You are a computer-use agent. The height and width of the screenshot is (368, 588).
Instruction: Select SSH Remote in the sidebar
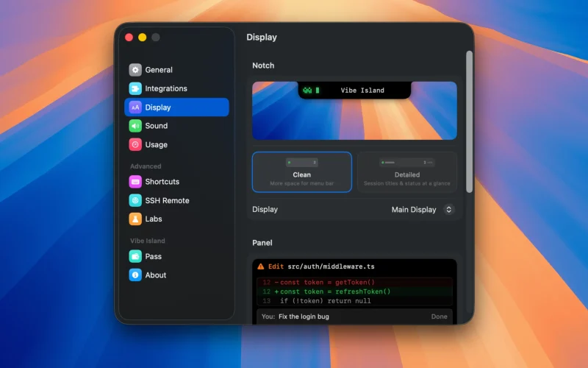point(176,200)
